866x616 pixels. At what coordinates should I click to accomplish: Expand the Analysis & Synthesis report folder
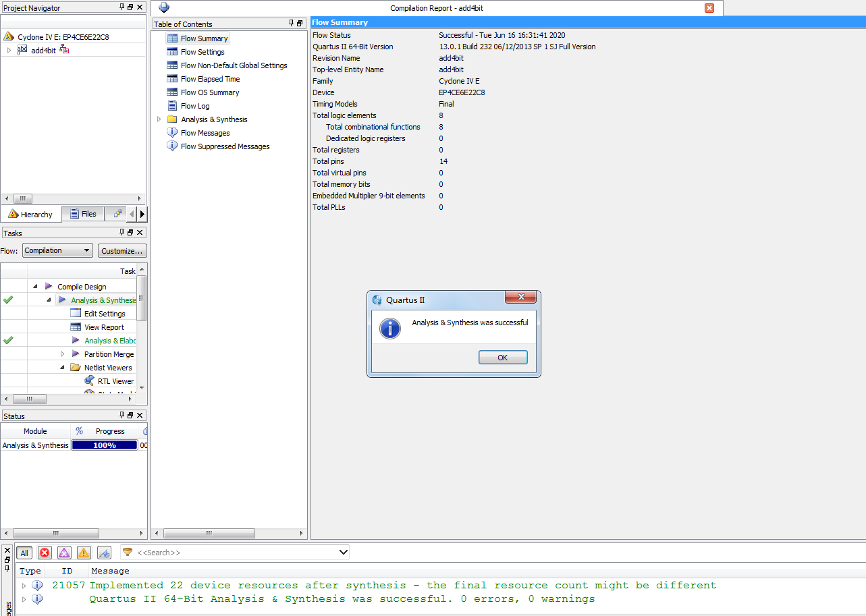[159, 119]
